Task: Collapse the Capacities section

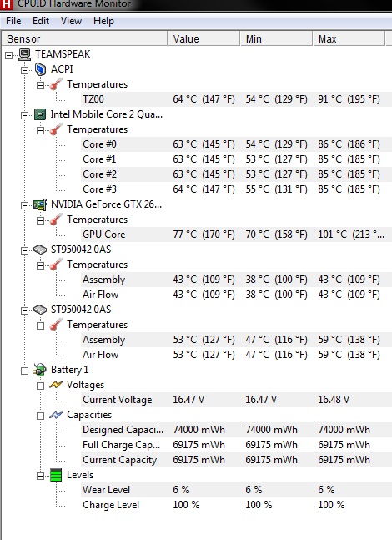Action: point(40,416)
